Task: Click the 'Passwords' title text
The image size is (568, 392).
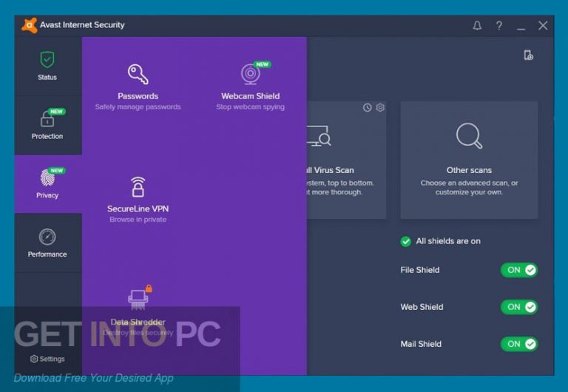Action: click(x=138, y=96)
